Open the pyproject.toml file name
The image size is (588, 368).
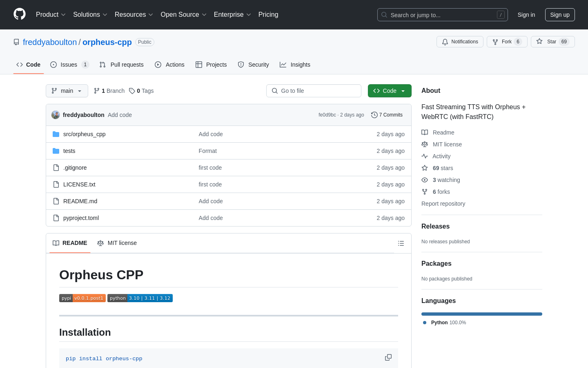(81, 218)
